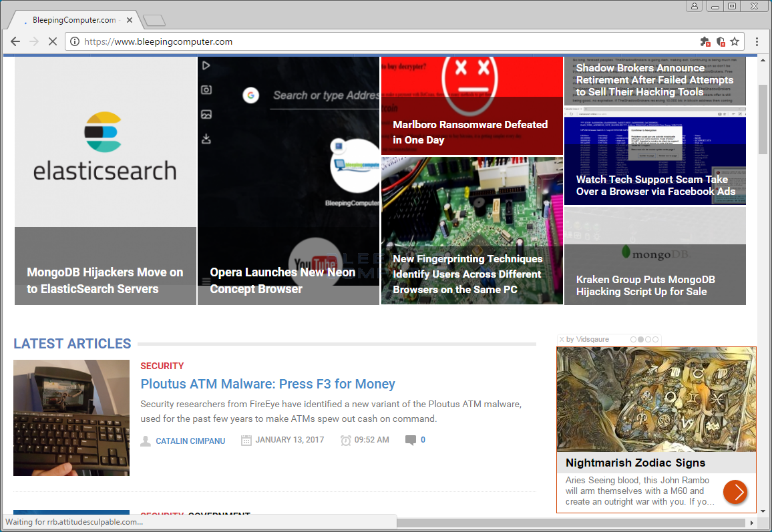This screenshot has width=772, height=532.
Task: Click the shield icon in address bar
Action: (720, 41)
